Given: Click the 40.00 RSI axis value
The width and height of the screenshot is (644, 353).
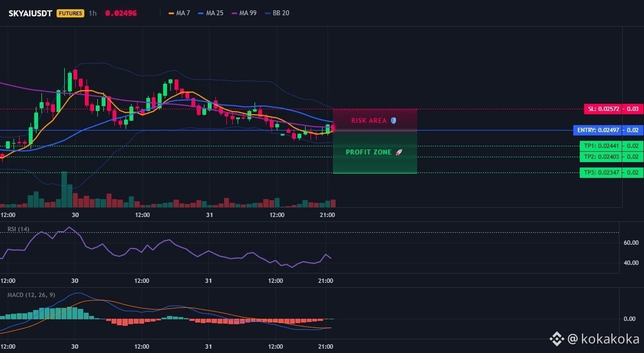Looking at the screenshot, I should click(631, 263).
